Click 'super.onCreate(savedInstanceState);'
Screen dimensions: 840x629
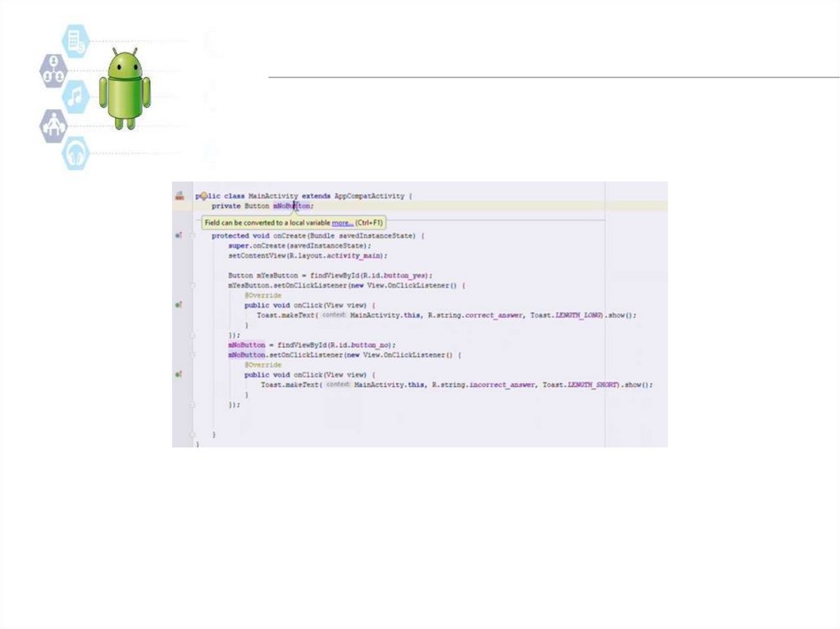[x=299, y=246]
